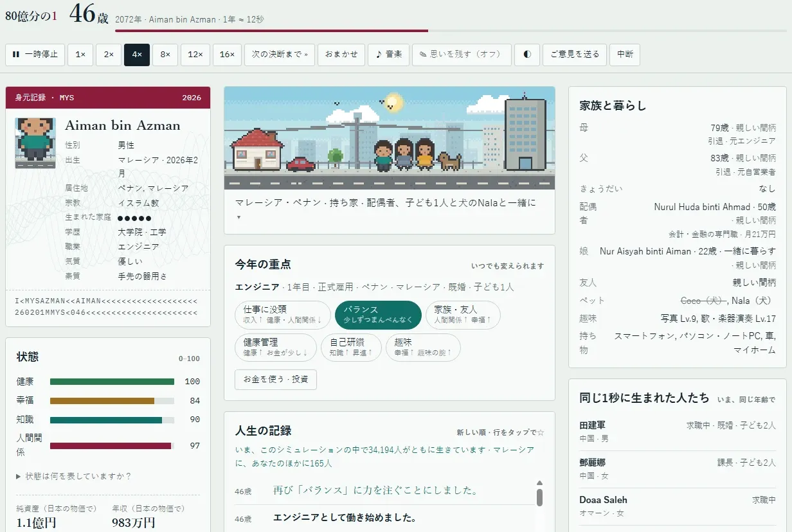Click the 中断 button
Viewport: 792px width, 532px height.
[625, 55]
